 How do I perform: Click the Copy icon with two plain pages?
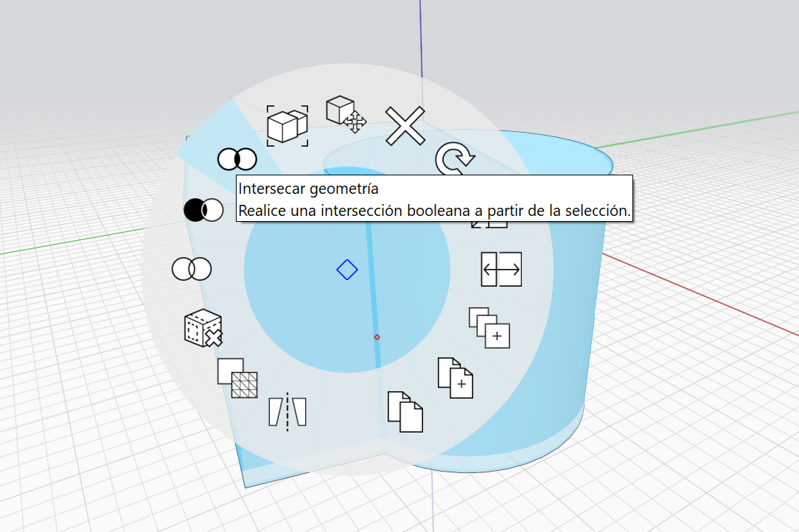[x=405, y=411]
